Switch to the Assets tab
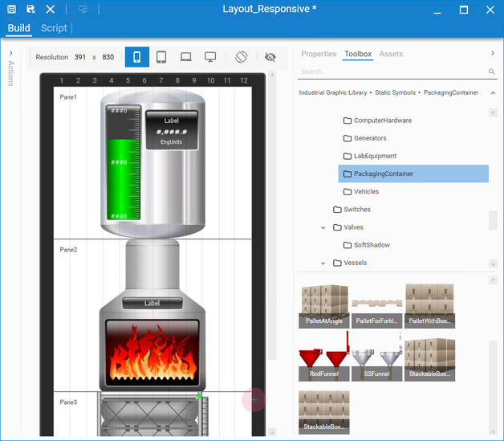Image resolution: width=504 pixels, height=441 pixels. (x=391, y=54)
